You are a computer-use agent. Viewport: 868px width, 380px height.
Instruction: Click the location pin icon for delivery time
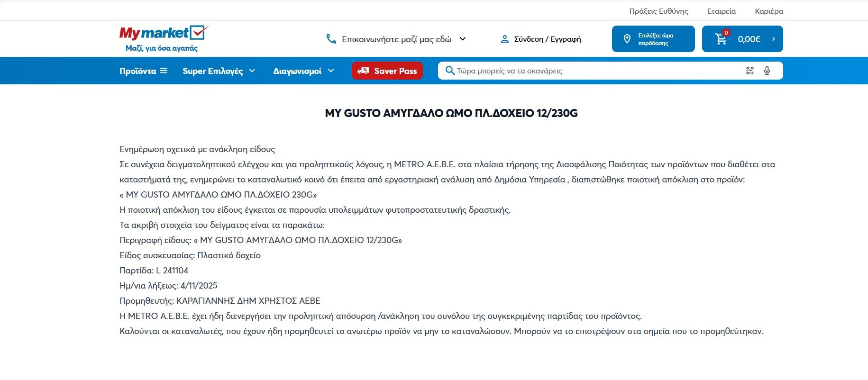point(627,39)
